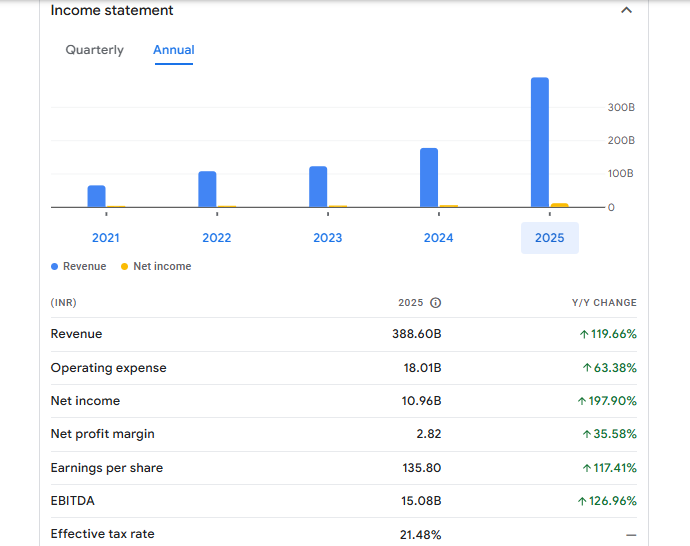Click effective tax rate value 21.48%
This screenshot has width=690, height=546.
(420, 535)
